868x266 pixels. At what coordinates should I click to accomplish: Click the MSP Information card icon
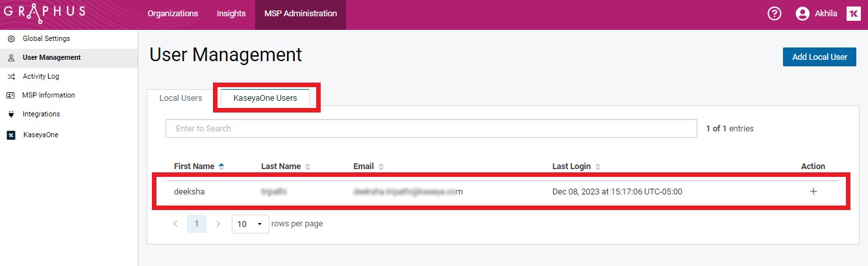coord(10,96)
